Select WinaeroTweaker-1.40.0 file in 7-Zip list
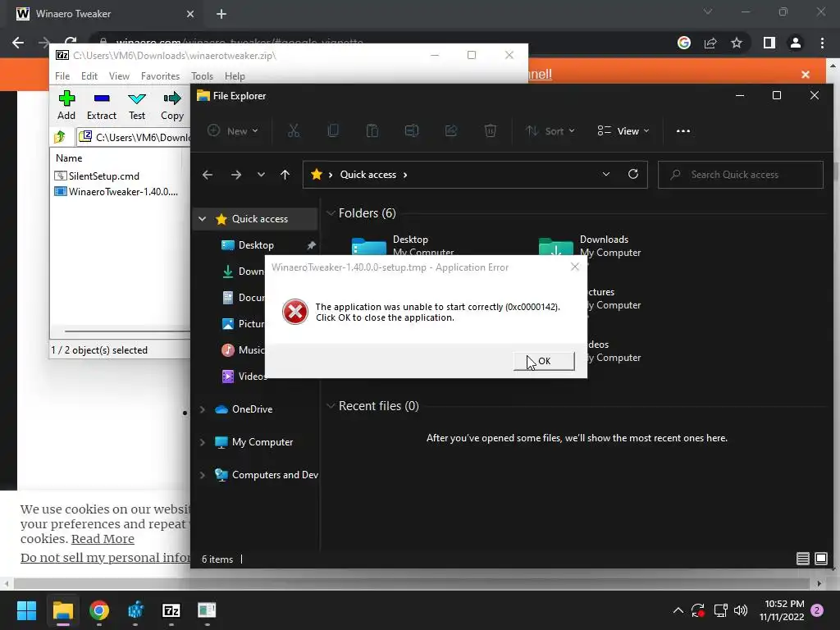Image resolution: width=840 pixels, height=630 pixels. 116,191
